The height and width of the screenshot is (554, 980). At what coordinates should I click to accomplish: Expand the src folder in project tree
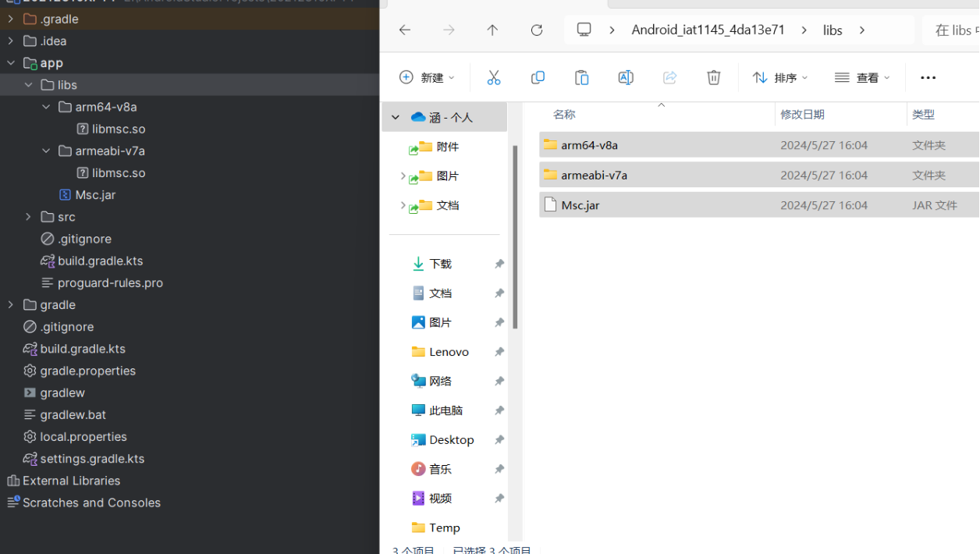coord(28,217)
